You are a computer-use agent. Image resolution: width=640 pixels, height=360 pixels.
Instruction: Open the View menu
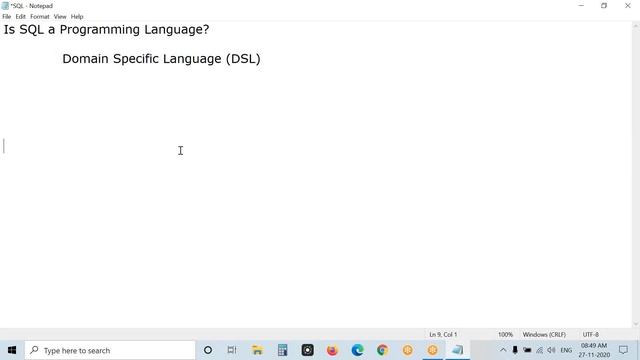(x=60, y=17)
